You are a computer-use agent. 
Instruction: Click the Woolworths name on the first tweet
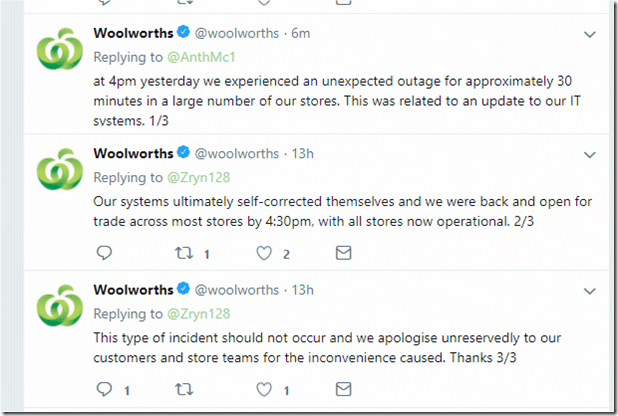click(132, 33)
